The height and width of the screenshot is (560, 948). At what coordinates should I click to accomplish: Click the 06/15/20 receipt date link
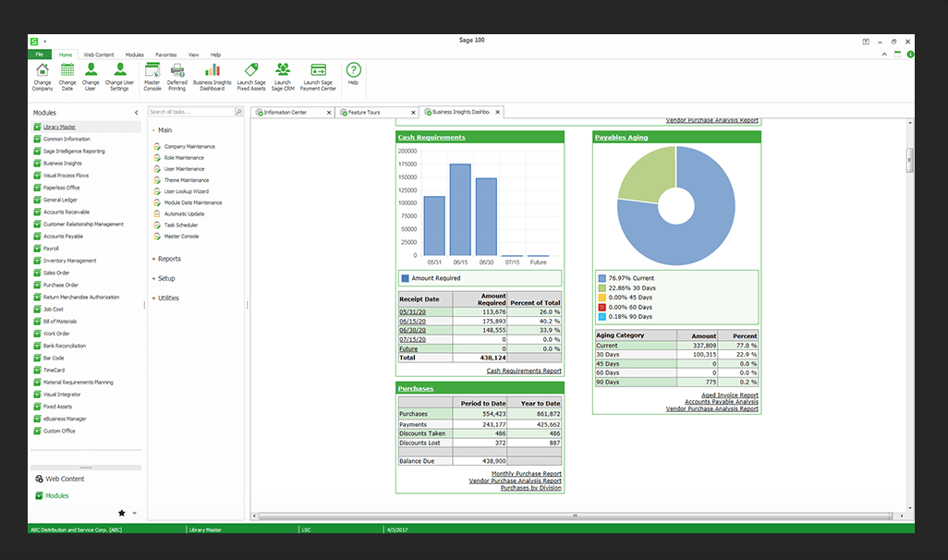coord(412,322)
